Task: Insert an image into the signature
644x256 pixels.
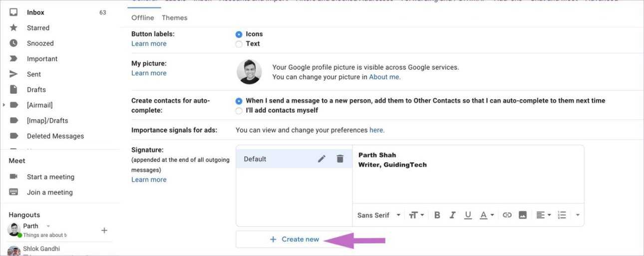Action: click(523, 215)
